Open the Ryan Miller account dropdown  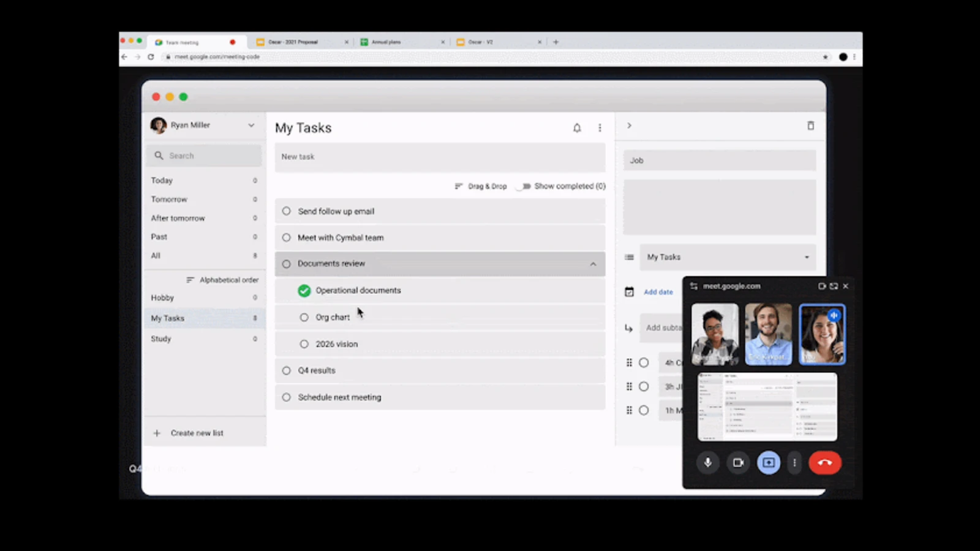tap(251, 126)
